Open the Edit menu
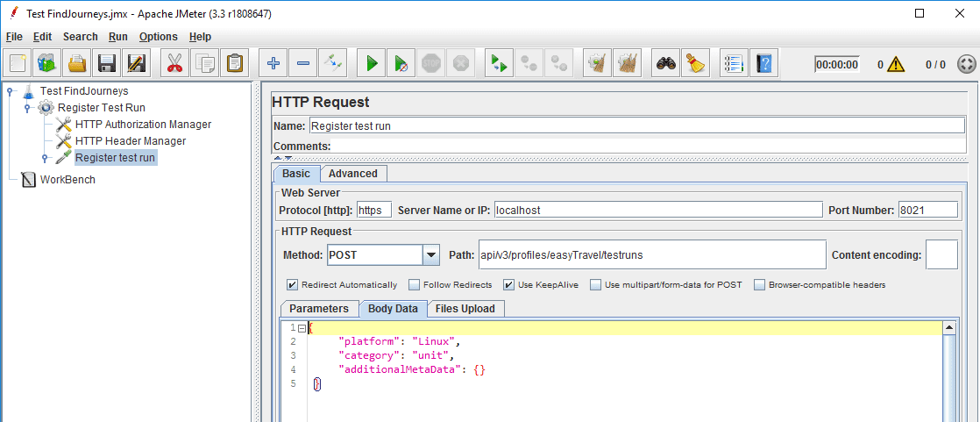Screen dimensions: 980x422 [42, 37]
